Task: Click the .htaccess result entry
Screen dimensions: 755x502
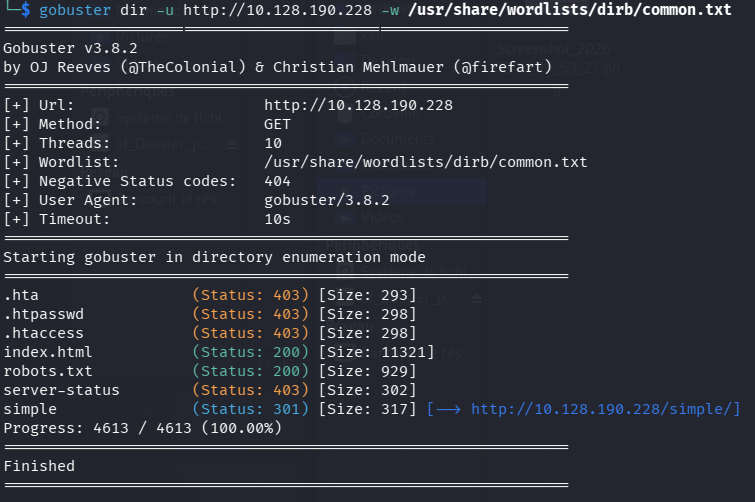Action: tap(43, 333)
